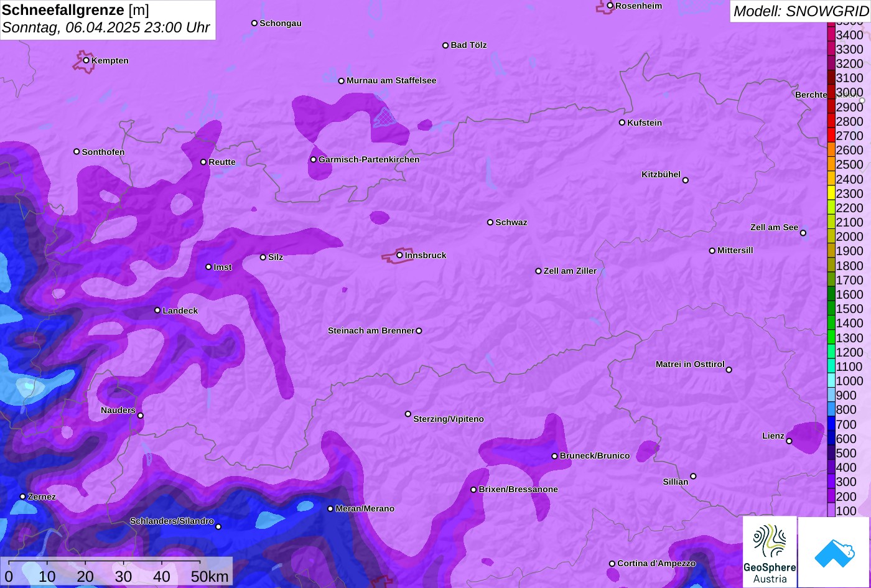The width and height of the screenshot is (871, 588).
Task: Click the GeoSphere Austria logo
Action: [x=770, y=552]
